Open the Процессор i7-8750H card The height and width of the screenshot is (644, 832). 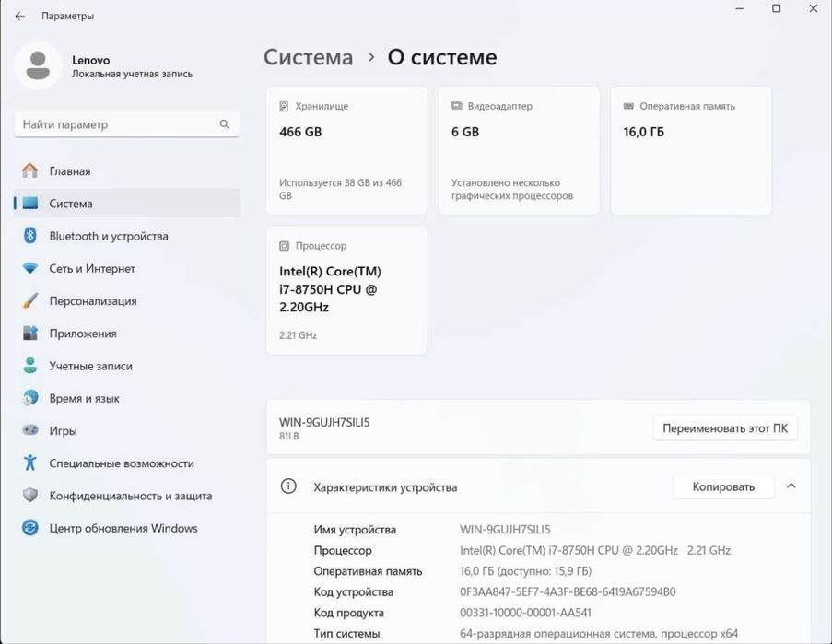click(347, 290)
